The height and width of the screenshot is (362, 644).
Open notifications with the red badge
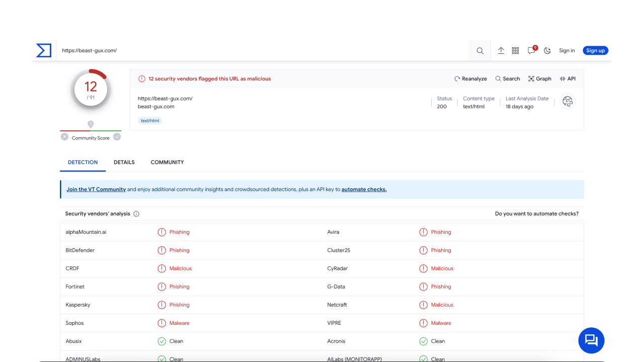tap(531, 50)
